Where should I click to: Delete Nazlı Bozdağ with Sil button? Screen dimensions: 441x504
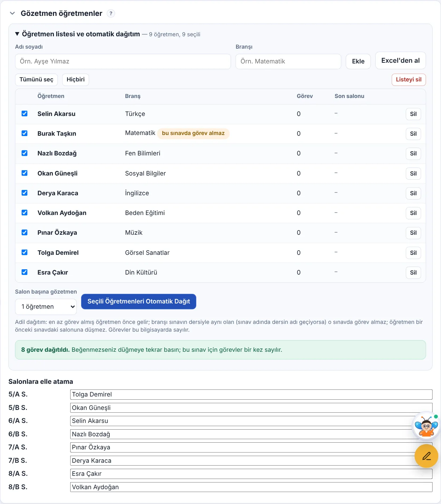[413, 154]
